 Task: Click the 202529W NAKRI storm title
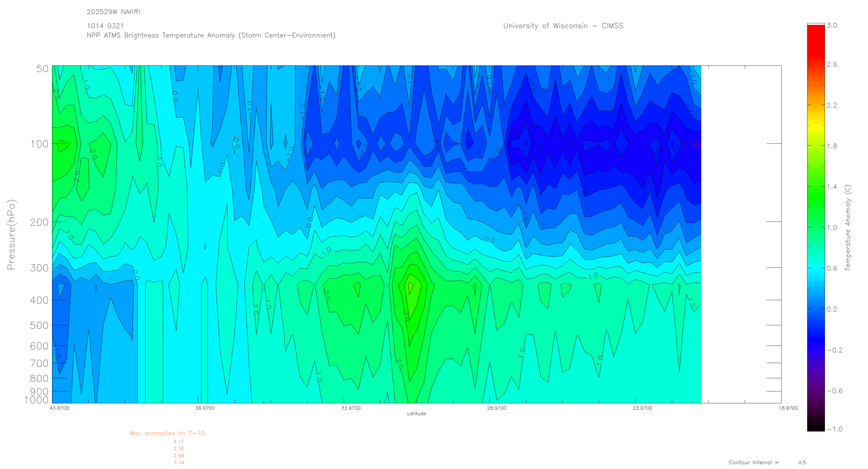coord(113,12)
